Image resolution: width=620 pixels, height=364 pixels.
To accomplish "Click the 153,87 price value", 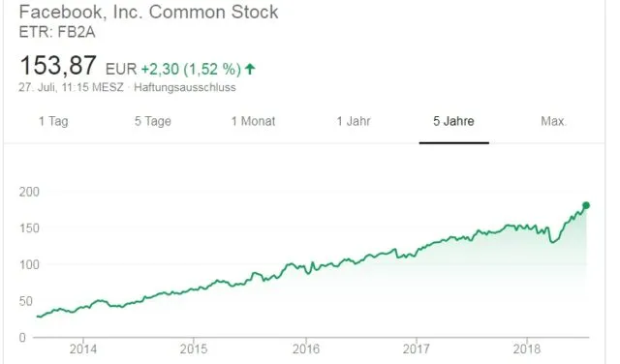I will tap(58, 65).
